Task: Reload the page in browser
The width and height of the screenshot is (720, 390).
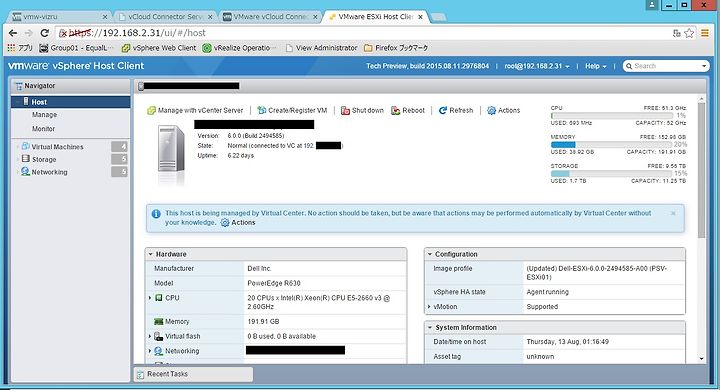Action: [x=45, y=33]
